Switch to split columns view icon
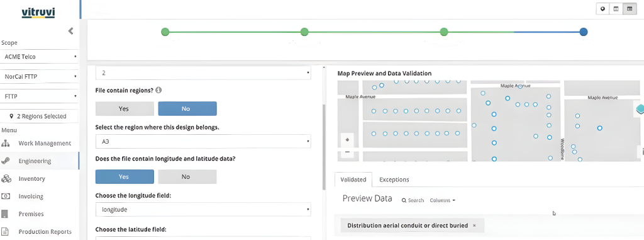644x240 pixels. (x=616, y=9)
